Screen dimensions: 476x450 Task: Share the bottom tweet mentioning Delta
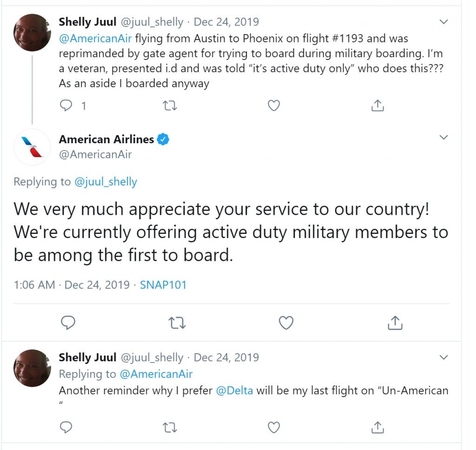point(377,427)
